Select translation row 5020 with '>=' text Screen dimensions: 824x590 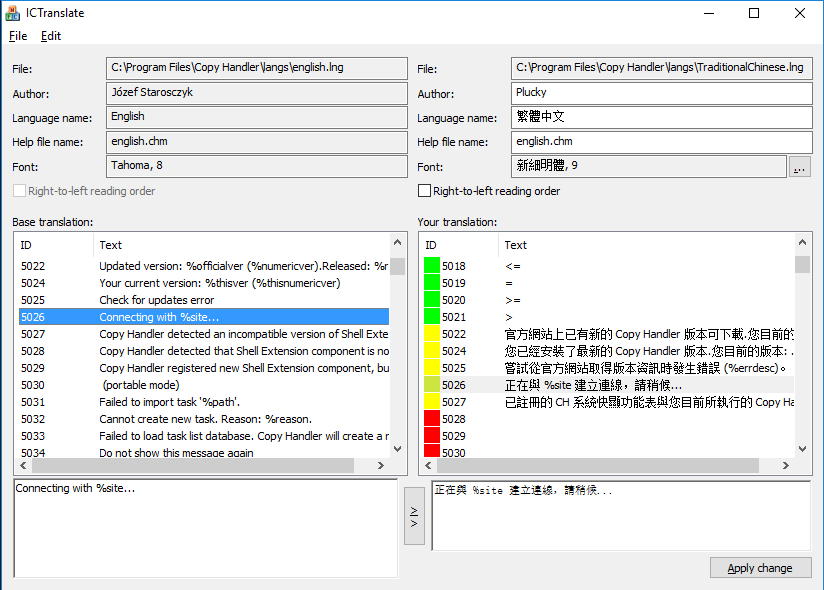point(609,300)
